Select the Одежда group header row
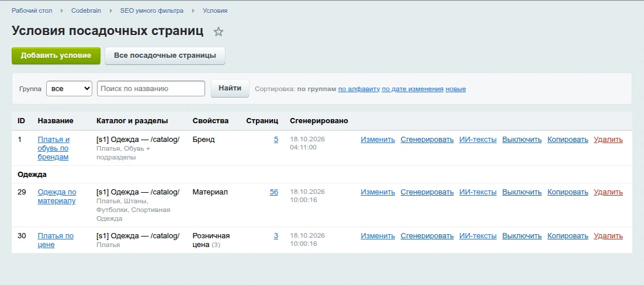This screenshot has height=285, width=644. pyautogui.click(x=321, y=175)
